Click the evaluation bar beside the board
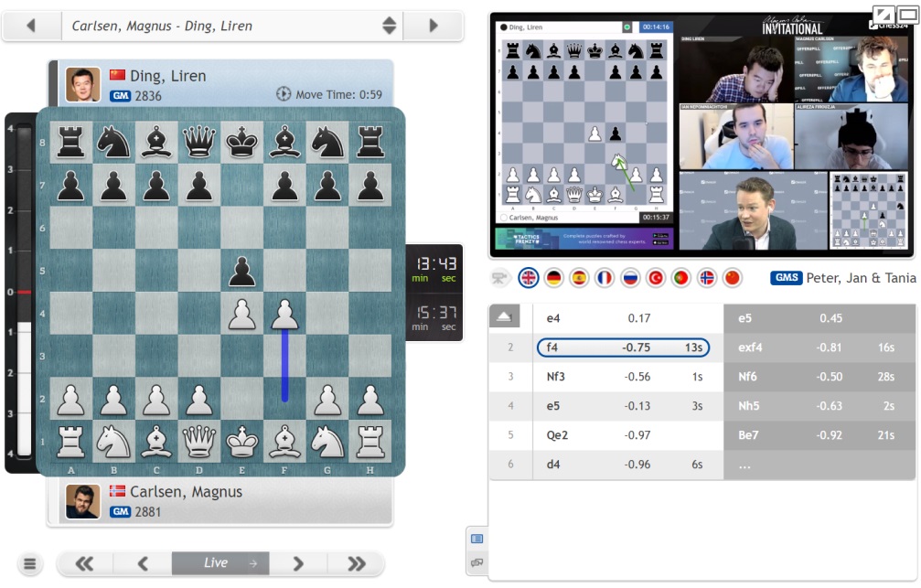The width and height of the screenshot is (921, 588). [18, 293]
